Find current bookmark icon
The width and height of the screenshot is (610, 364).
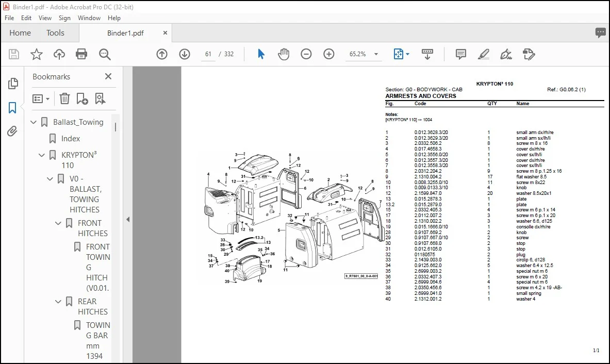(x=100, y=99)
